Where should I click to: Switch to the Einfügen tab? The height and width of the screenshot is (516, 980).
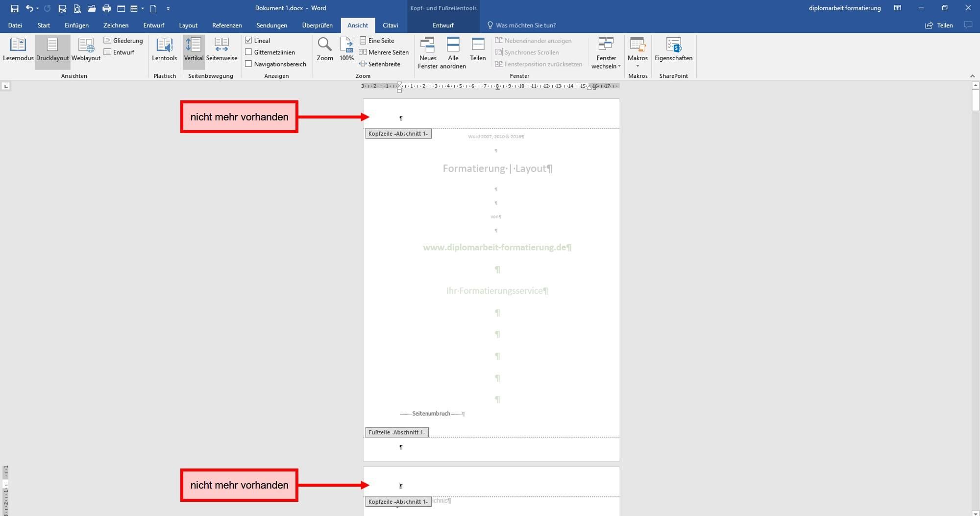tap(76, 25)
